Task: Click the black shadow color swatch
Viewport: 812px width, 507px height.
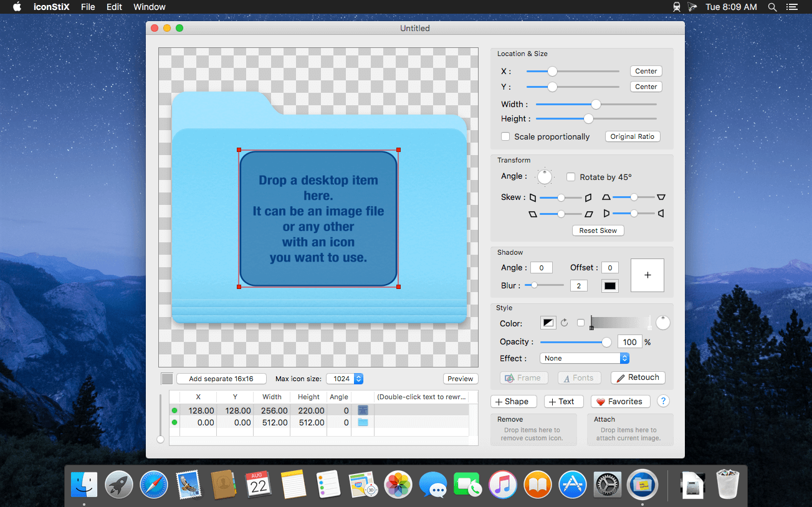Action: pyautogui.click(x=609, y=286)
